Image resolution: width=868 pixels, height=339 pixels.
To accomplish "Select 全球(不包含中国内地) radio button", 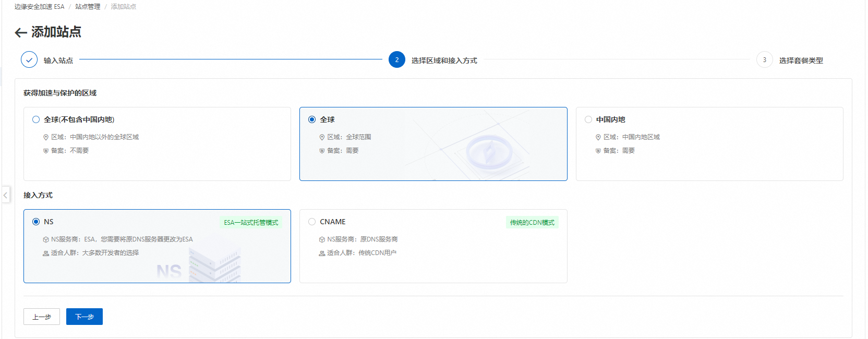I will pos(36,119).
